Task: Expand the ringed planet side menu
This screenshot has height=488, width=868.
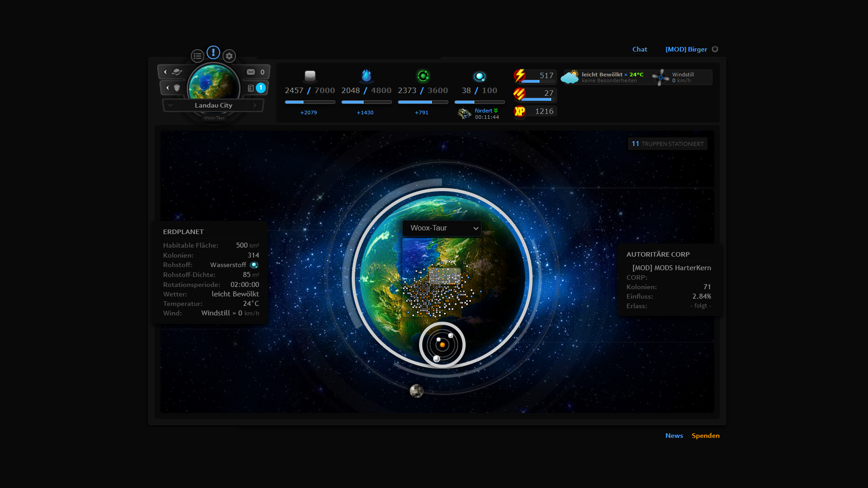Action: pyautogui.click(x=172, y=72)
